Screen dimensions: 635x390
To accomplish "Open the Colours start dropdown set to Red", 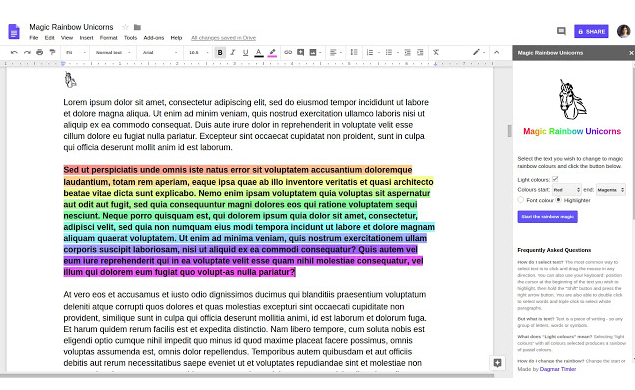I will coord(567,190).
